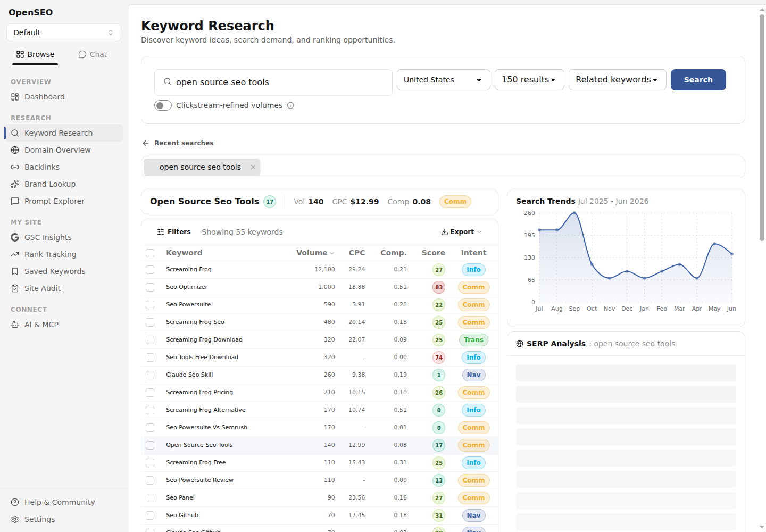The width and height of the screenshot is (766, 532).
Task: Click the page vertical scrollbar
Action: 762,128
